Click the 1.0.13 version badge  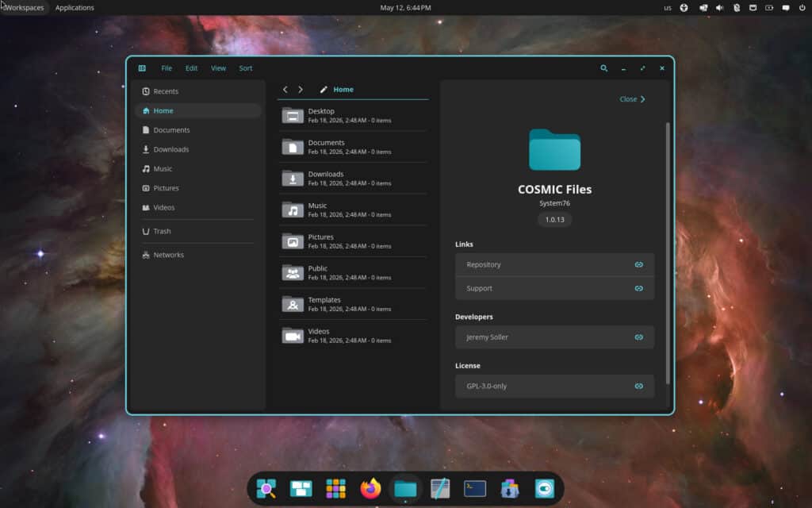[x=554, y=219]
